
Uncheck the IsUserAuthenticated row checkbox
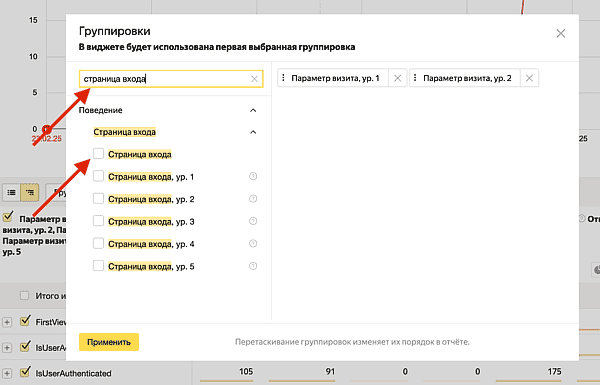[25, 372]
